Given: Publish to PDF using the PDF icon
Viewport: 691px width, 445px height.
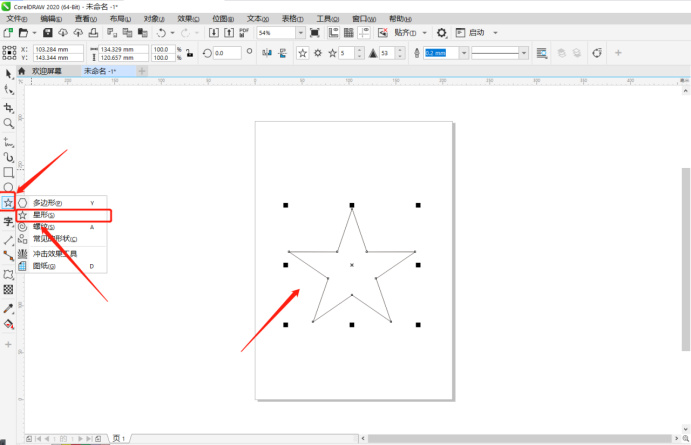Looking at the screenshot, I should (244, 33).
